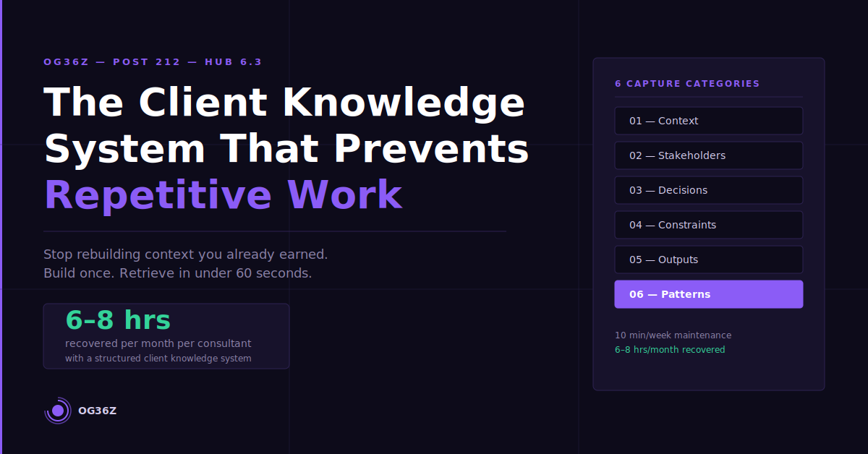The height and width of the screenshot is (454, 868).
Task: Click Build once. Retrieve in under 60 seconds
Action: pyautogui.click(x=178, y=273)
